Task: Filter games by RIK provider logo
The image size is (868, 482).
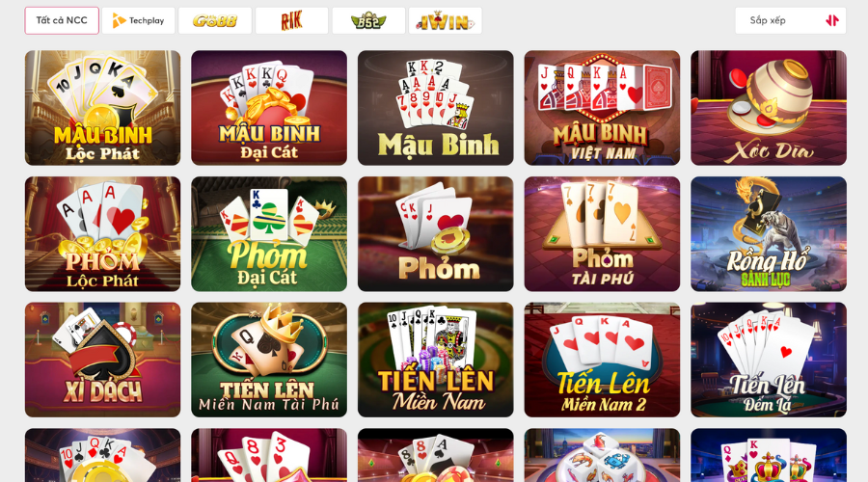Action: [291, 20]
